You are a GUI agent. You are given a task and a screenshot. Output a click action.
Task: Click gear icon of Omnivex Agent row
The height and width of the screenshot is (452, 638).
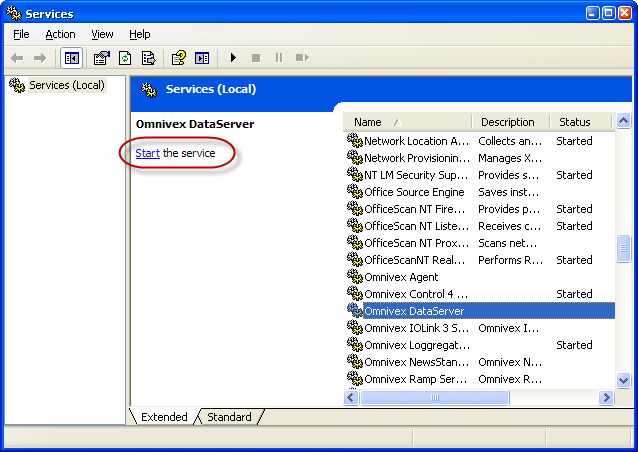click(354, 277)
